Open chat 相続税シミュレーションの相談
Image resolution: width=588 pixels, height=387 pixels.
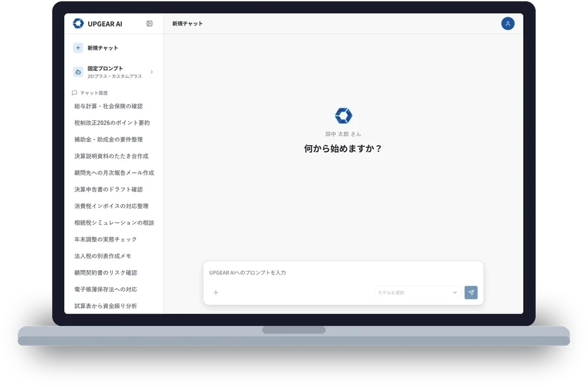coord(113,223)
